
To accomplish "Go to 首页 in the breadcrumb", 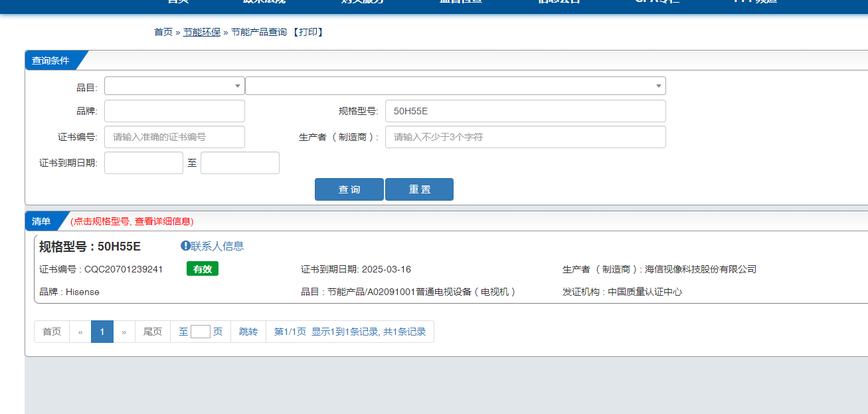I will [x=163, y=32].
